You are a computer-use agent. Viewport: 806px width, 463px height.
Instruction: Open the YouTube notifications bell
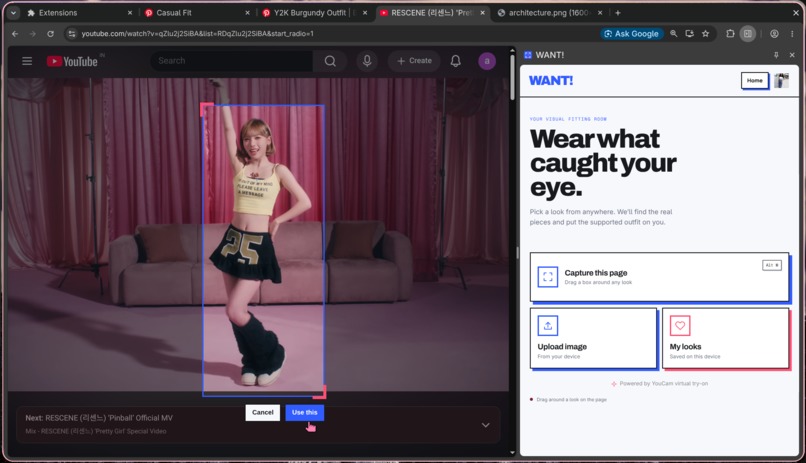click(x=455, y=61)
